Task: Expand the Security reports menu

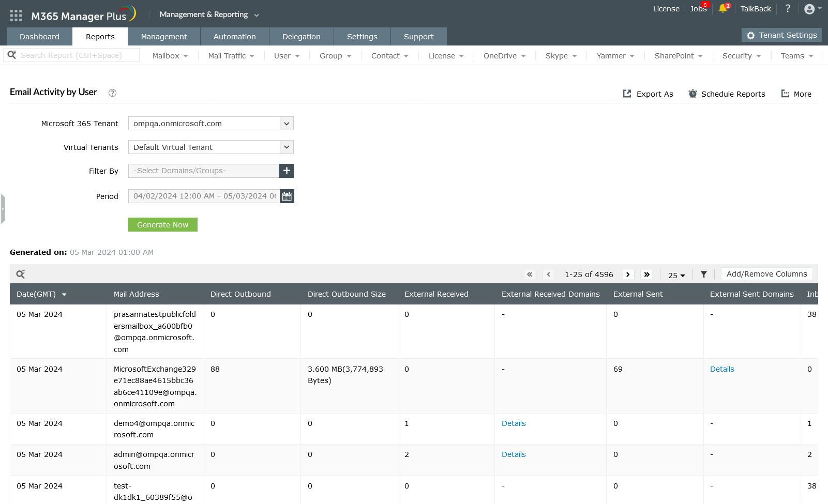Action: (x=742, y=56)
